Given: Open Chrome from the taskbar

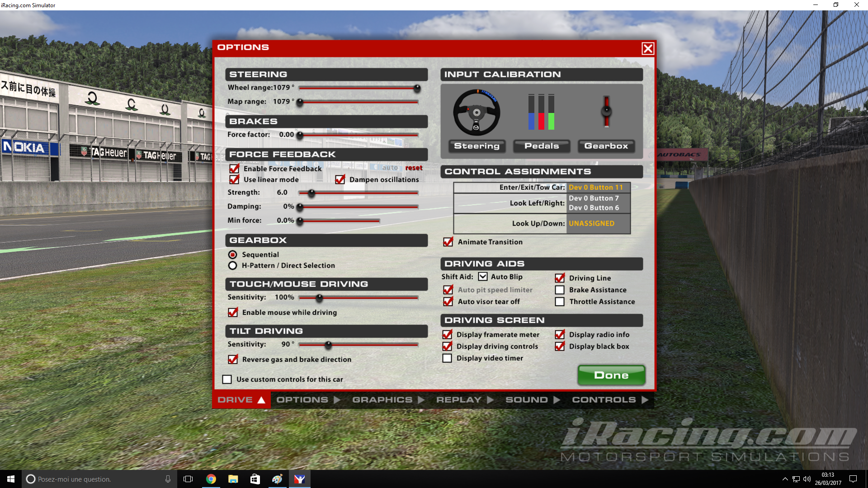Looking at the screenshot, I should click(x=211, y=479).
